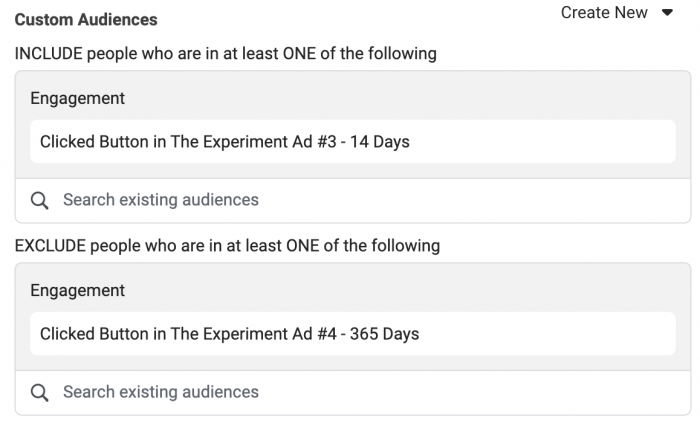Click the 'Search existing audiences' placeholder under INCLUDE
The height and width of the screenshot is (423, 700).
click(161, 200)
